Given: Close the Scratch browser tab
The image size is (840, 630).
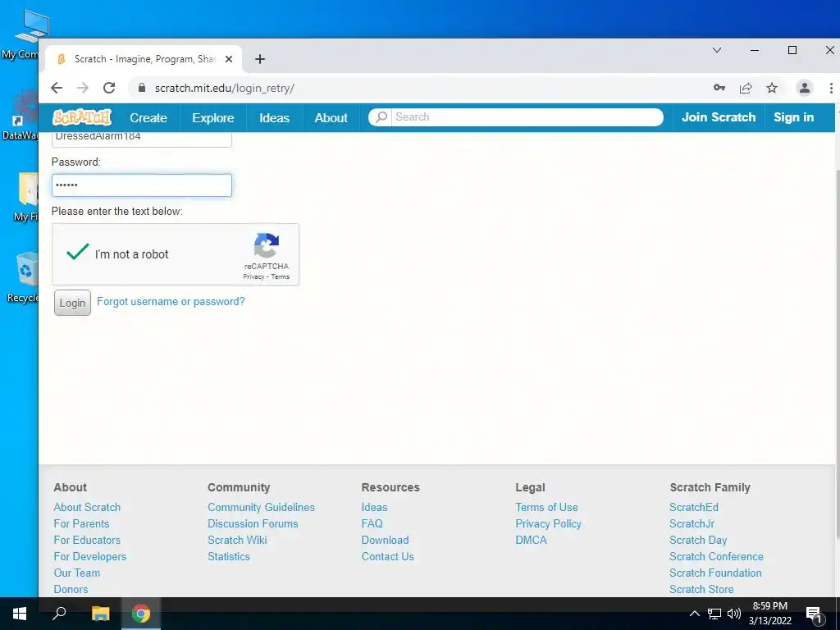Looking at the screenshot, I should tap(229, 59).
